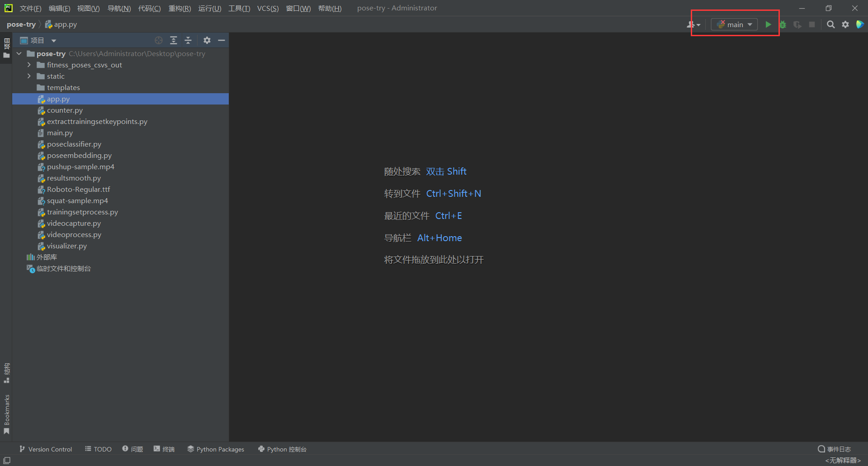
Task: Open 结构 structure side tool window
Action: tap(6, 372)
